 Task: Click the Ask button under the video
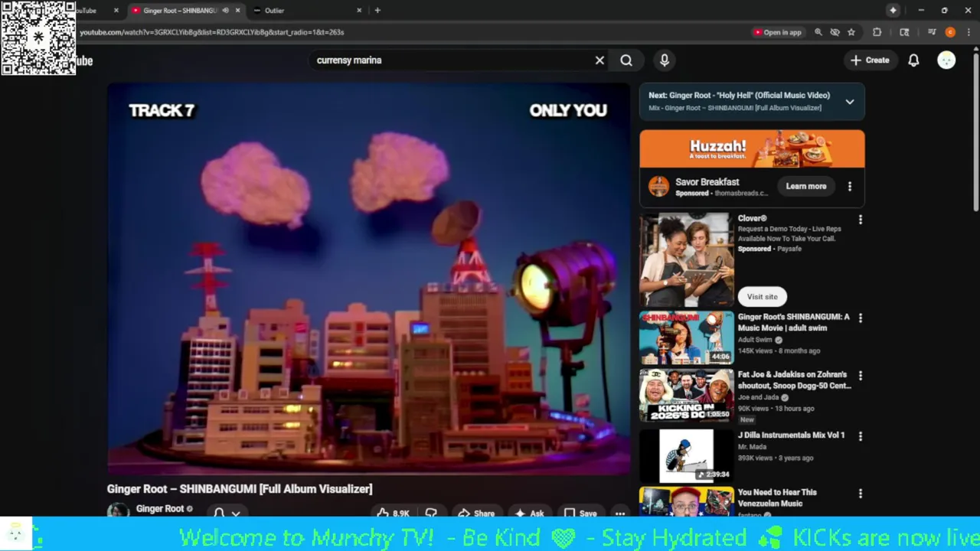529,514
